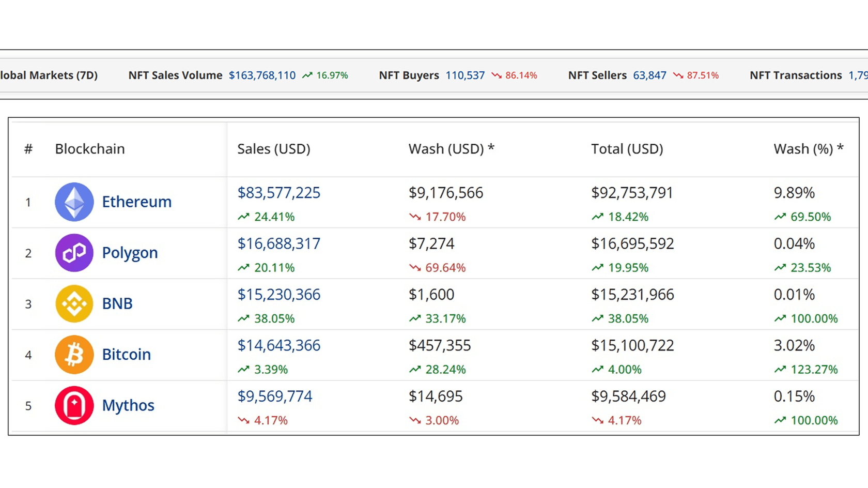This screenshot has height=488, width=868.
Task: Click the NFT Sellers label
Action: pos(597,75)
